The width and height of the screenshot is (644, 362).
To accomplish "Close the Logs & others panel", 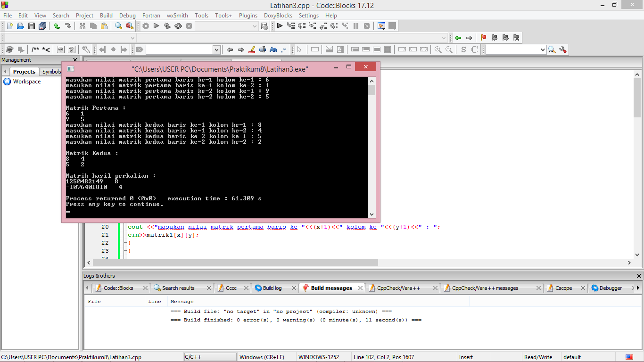I will (x=639, y=276).
